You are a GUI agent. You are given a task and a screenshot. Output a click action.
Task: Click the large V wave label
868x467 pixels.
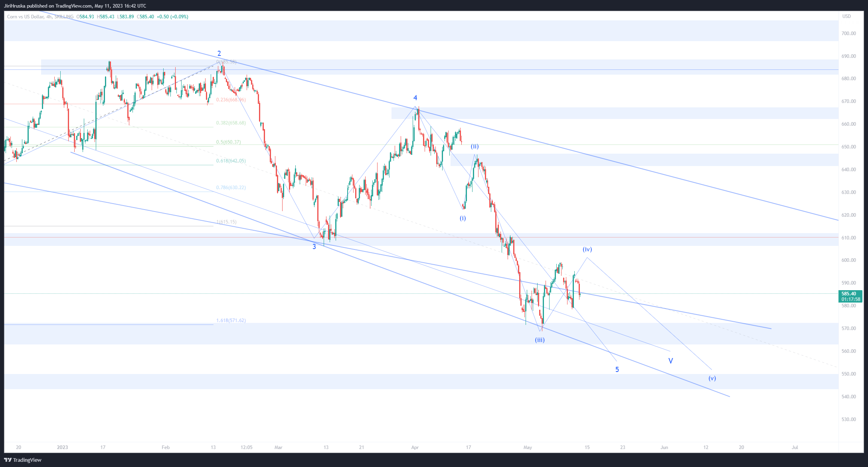click(x=670, y=361)
